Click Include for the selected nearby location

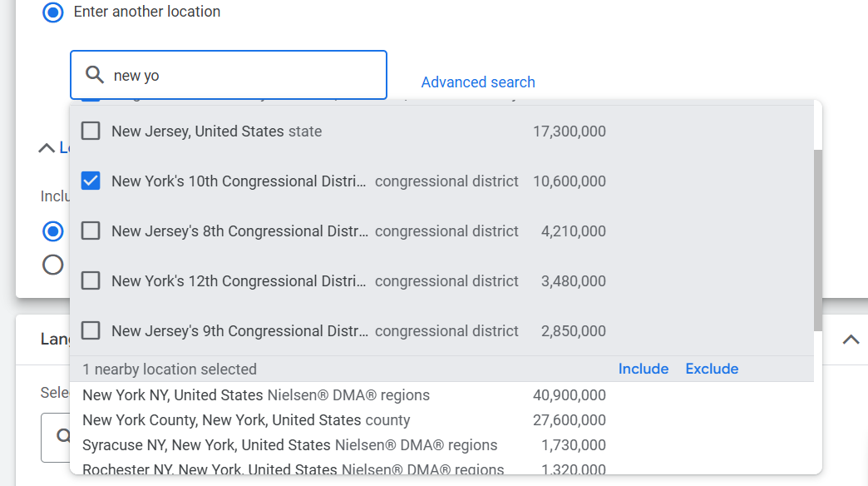643,369
